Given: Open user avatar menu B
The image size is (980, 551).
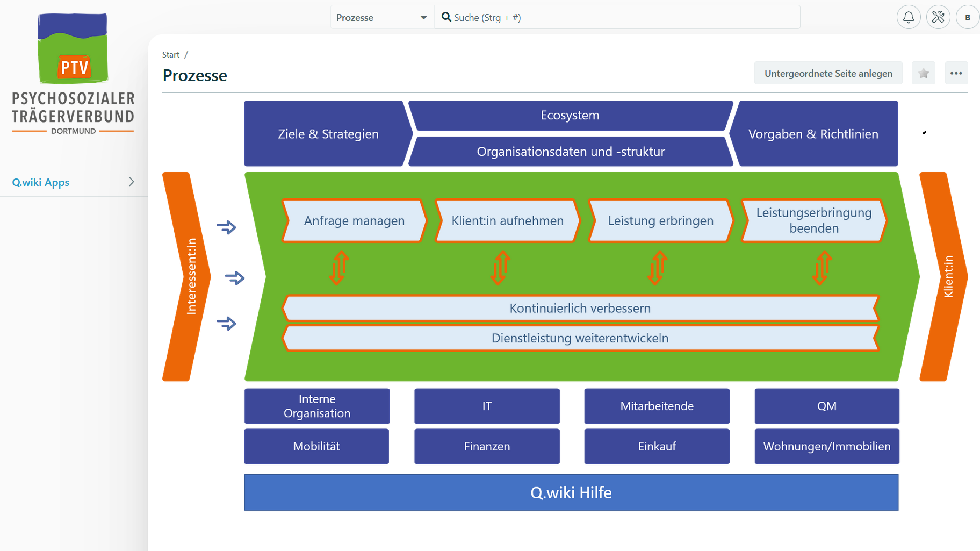Looking at the screenshot, I should coord(968,17).
